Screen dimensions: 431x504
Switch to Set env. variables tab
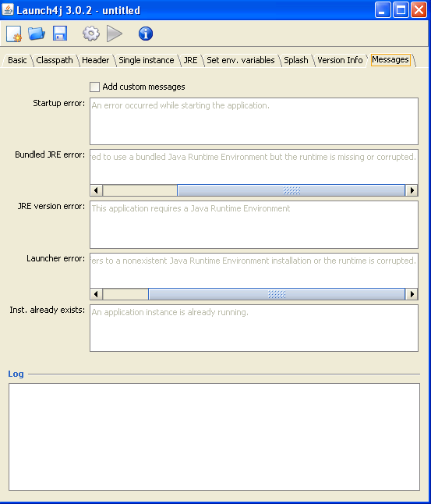pos(241,60)
